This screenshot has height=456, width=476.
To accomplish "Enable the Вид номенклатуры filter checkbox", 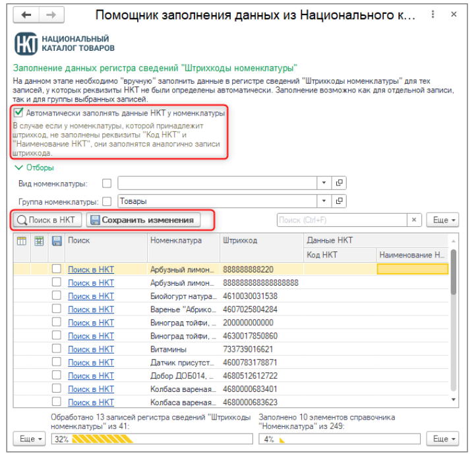I will click(x=107, y=183).
